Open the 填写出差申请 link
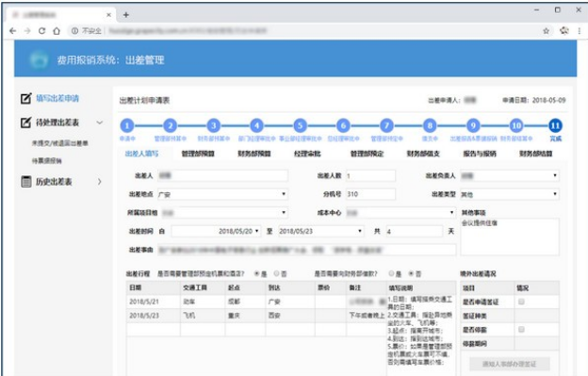 (57, 98)
